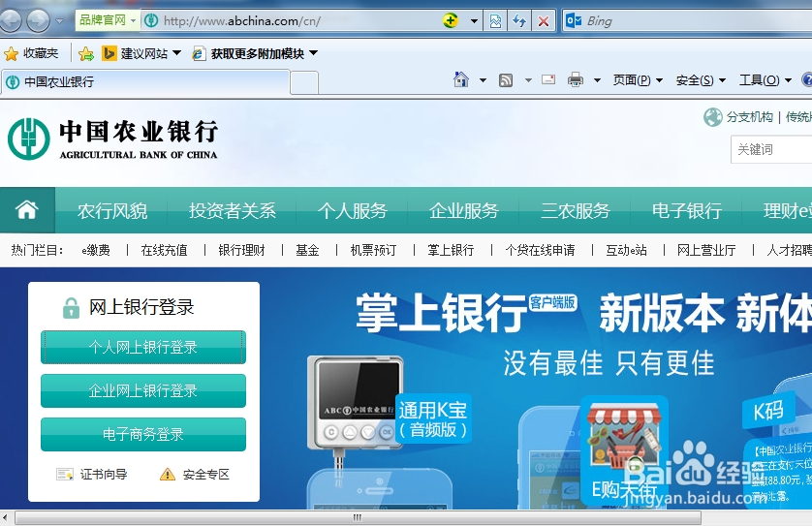Open the recent pages dropdown arrow
The height and width of the screenshot is (526, 812).
[x=59, y=21]
